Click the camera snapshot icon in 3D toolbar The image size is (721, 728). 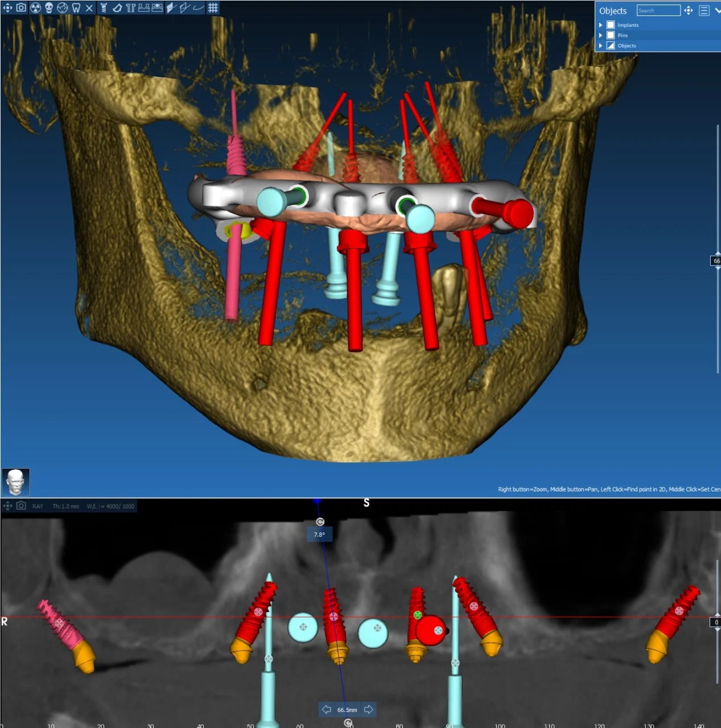(x=21, y=7)
